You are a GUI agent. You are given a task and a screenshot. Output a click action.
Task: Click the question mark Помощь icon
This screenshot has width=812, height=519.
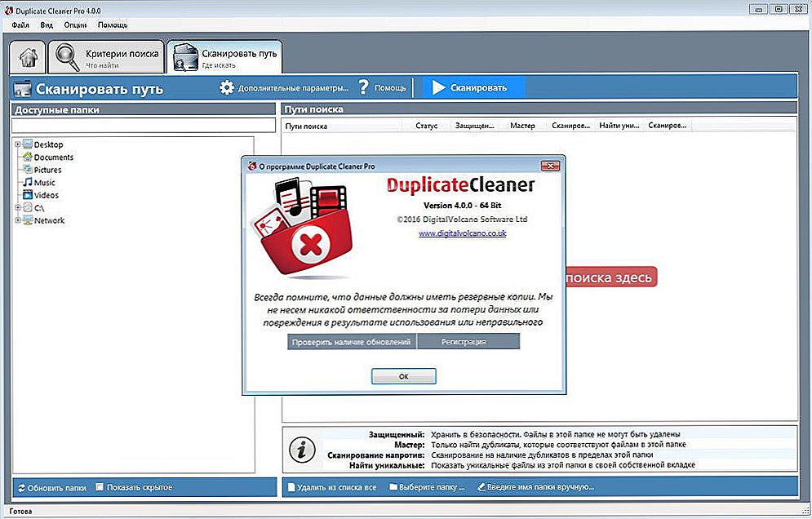pyautogui.click(x=363, y=87)
